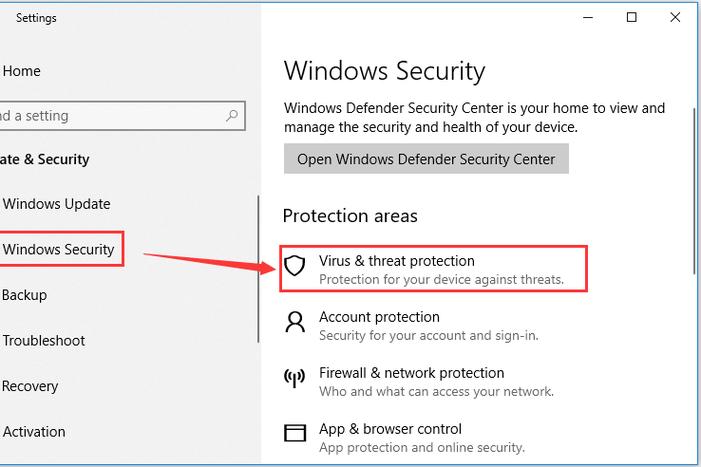
Task: Open Windows Defender Security Center
Action: click(x=426, y=159)
